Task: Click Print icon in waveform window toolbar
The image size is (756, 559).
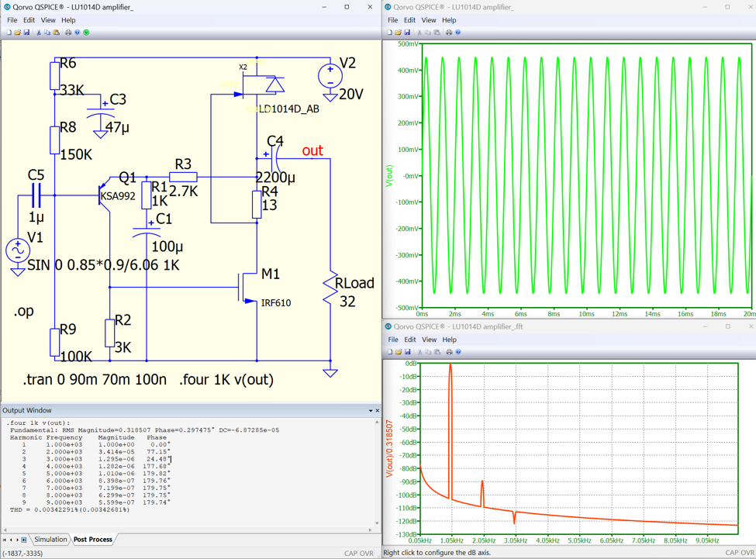Action: pos(450,33)
